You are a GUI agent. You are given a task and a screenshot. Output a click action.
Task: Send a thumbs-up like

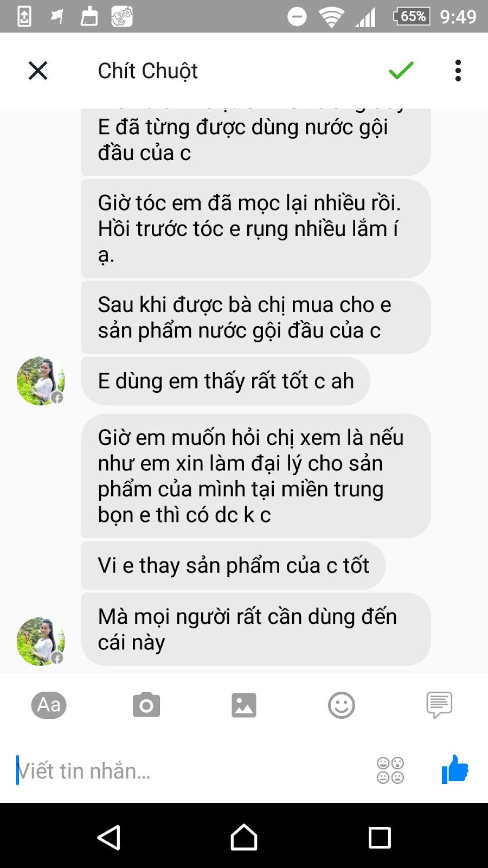coord(454,769)
